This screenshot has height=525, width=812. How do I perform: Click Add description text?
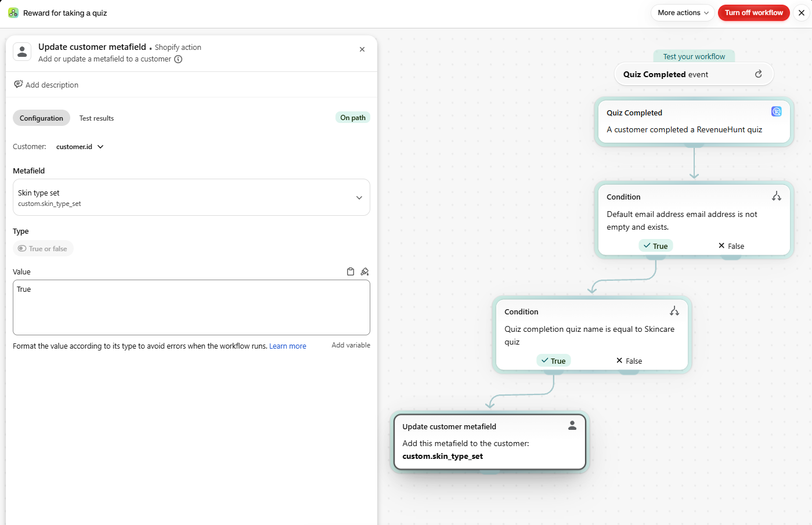(52, 85)
